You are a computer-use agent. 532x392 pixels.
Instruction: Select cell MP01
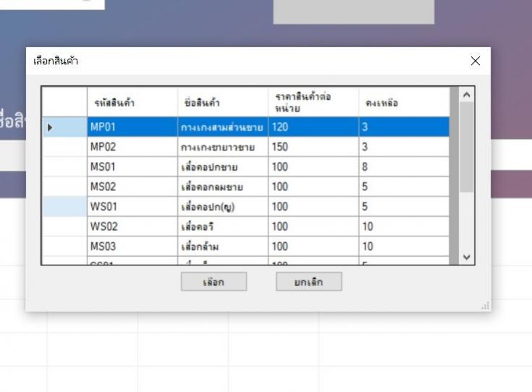point(132,127)
